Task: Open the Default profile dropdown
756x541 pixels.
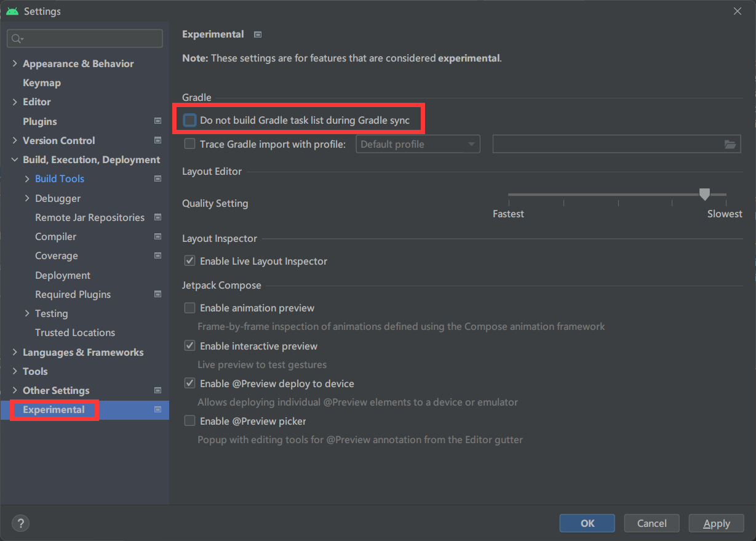Action: point(418,145)
